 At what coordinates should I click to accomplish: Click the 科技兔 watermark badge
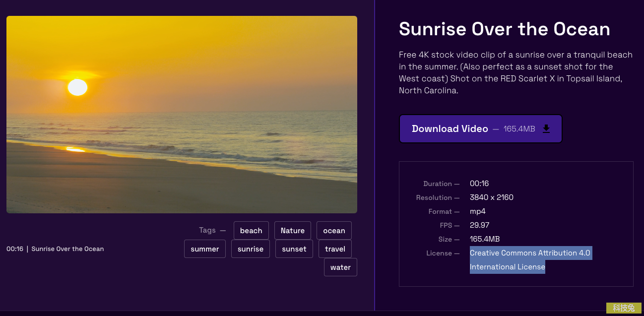click(x=623, y=308)
